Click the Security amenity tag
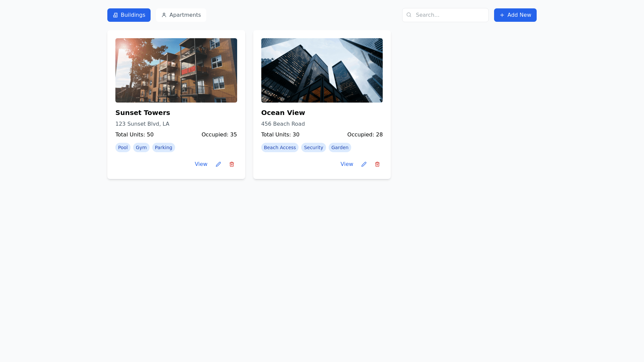644x362 pixels. coord(313,147)
